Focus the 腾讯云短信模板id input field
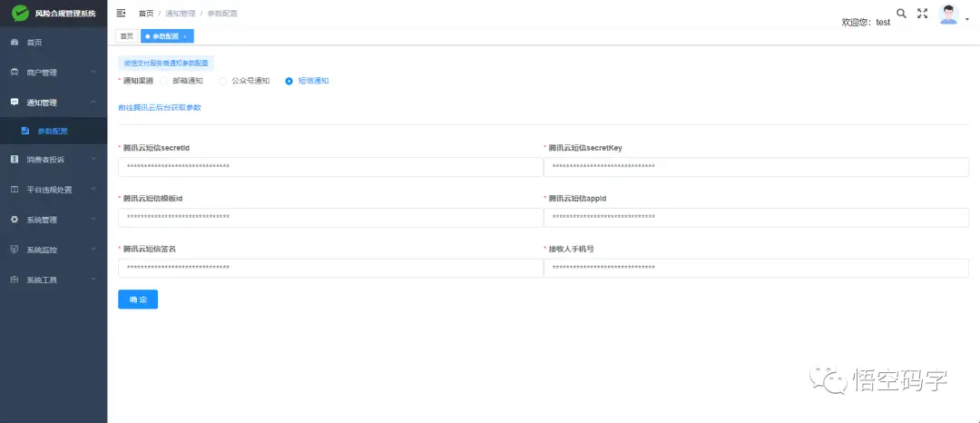980x423 pixels. click(x=330, y=218)
